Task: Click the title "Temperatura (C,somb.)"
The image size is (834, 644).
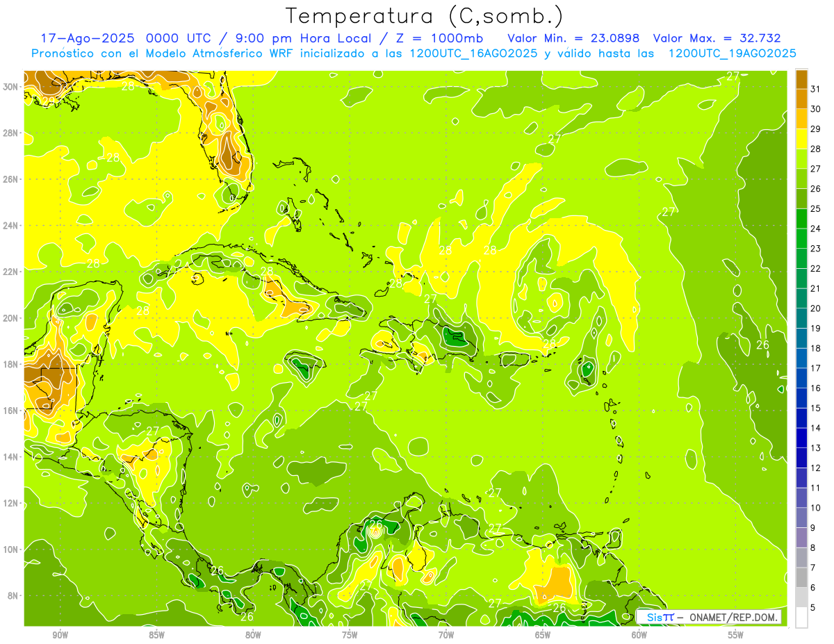Action: 424,16
